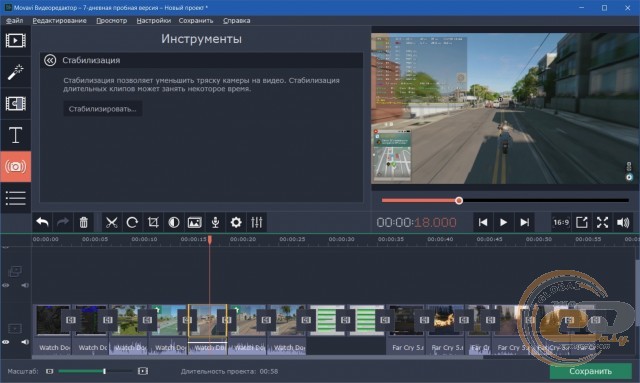Mute the overlay track audio
The height and width of the screenshot is (383, 640).
25,285
